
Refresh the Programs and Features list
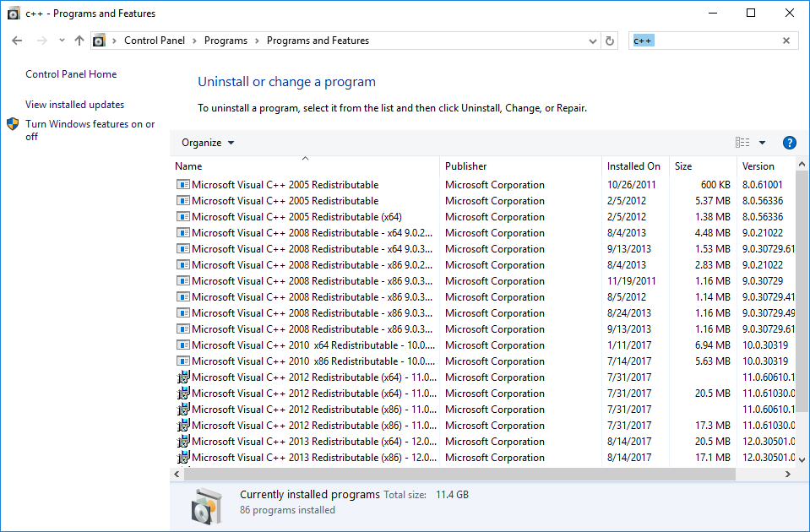(x=610, y=41)
